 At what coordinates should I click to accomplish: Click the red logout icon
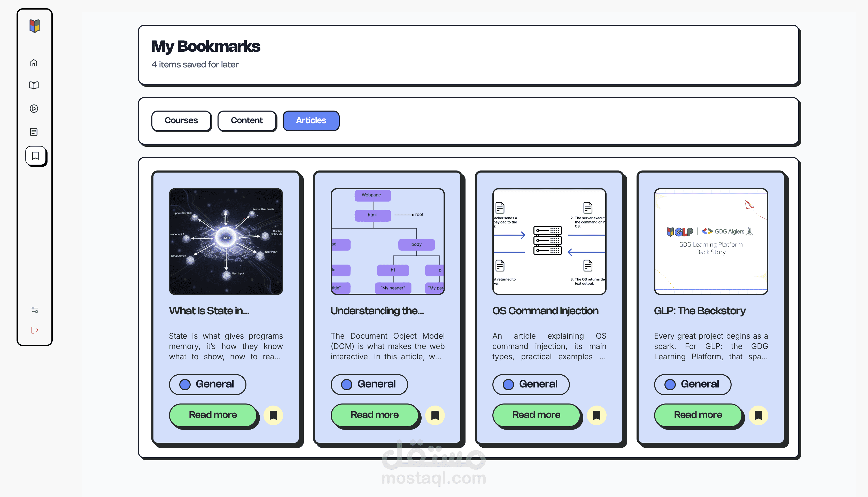34,330
